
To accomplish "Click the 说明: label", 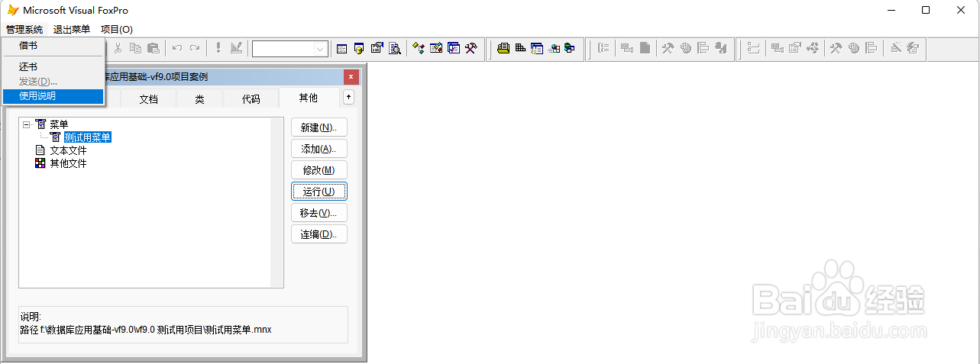I will (x=31, y=317).
